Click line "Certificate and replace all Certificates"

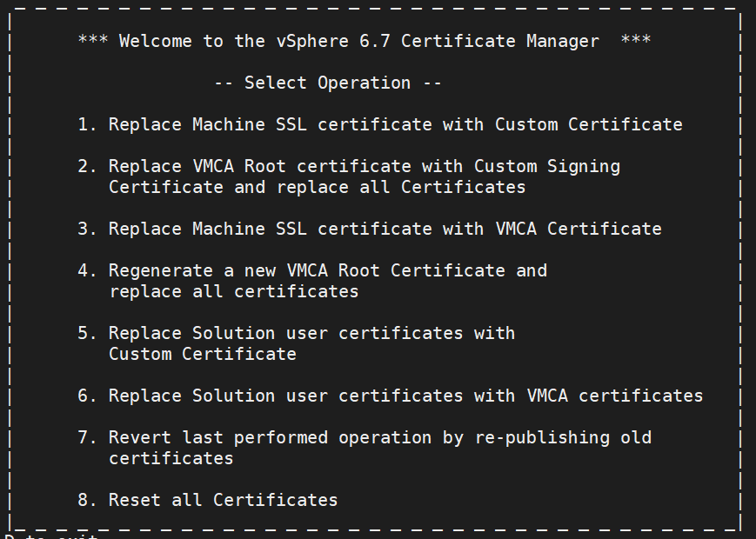pyautogui.click(x=317, y=187)
